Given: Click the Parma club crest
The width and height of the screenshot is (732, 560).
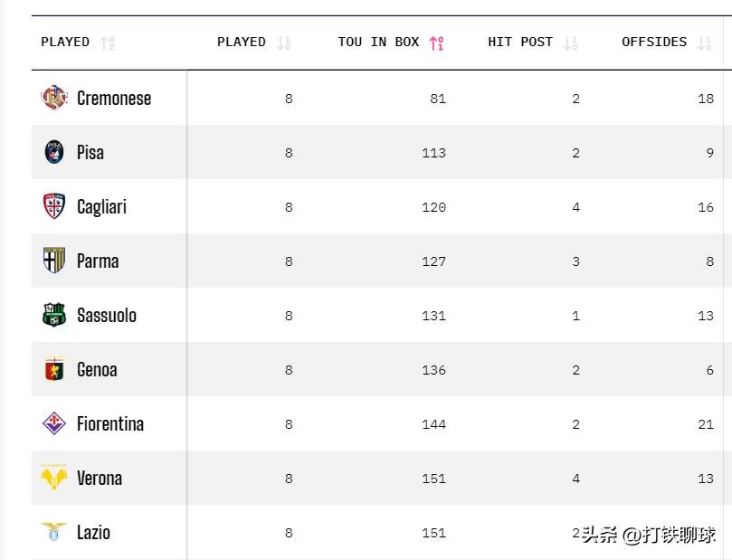Looking at the screenshot, I should [x=54, y=261].
